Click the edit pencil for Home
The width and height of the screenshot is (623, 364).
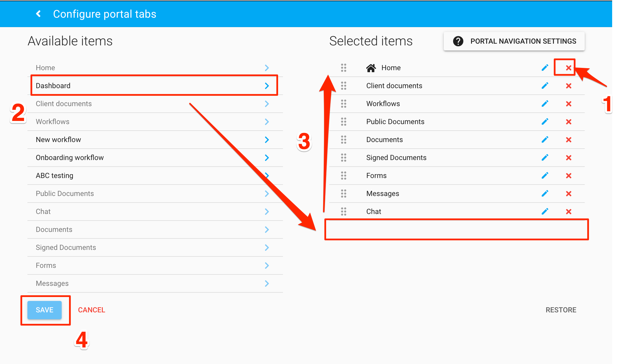tap(545, 68)
